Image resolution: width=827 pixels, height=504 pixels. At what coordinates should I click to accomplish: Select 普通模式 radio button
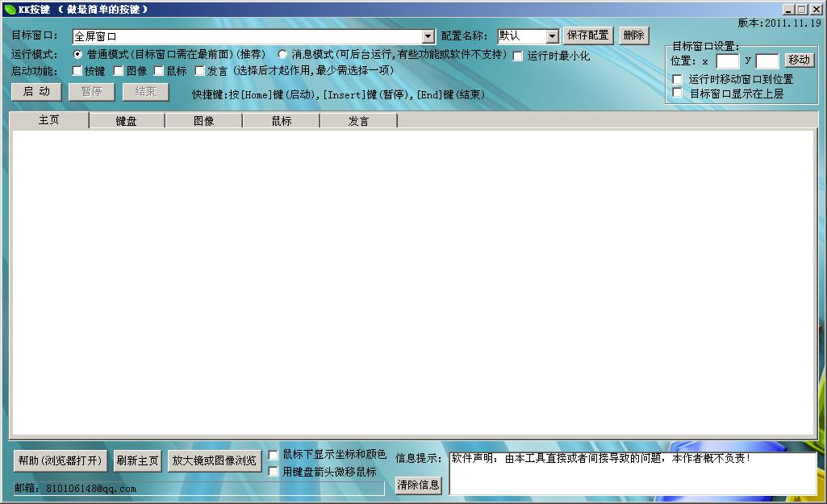[x=77, y=54]
